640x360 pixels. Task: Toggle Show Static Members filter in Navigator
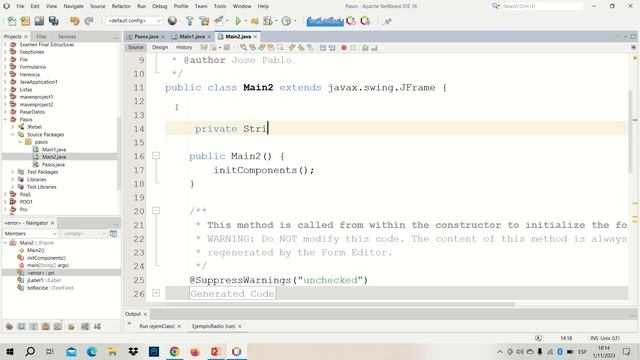coord(34,327)
